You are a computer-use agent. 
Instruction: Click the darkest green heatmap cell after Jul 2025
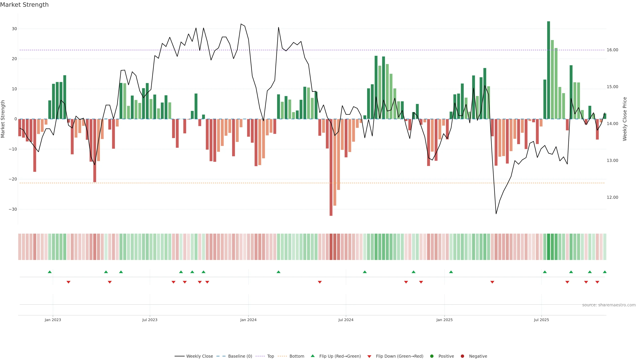coord(549,247)
